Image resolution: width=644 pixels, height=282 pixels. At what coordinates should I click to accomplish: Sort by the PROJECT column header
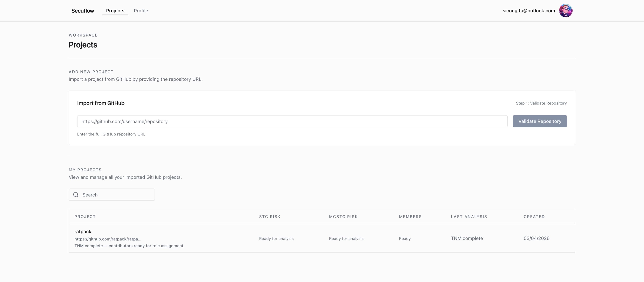pos(85,217)
